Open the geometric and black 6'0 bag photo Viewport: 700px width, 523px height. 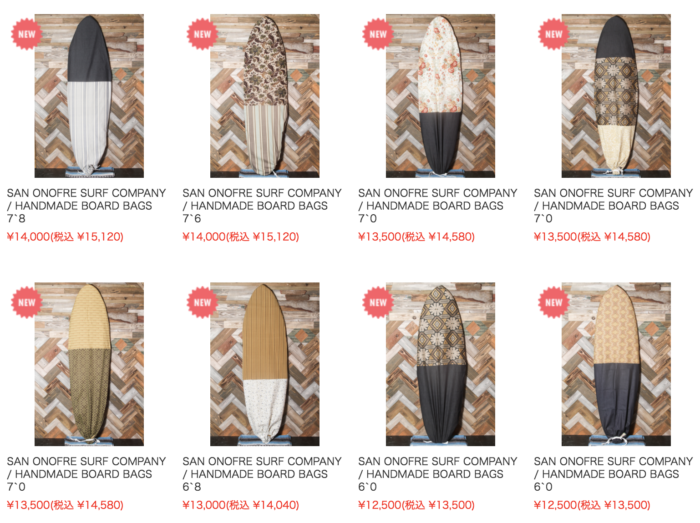pyautogui.click(x=441, y=364)
